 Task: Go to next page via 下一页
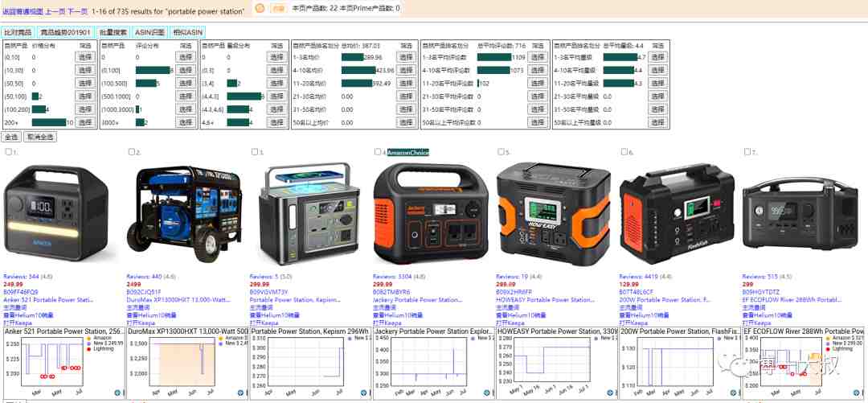click(x=77, y=10)
